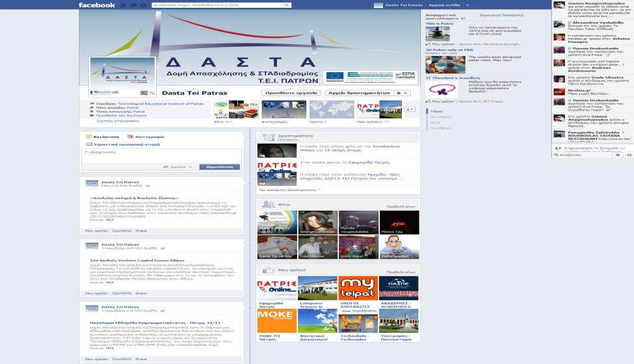Open the friends thumbnail tile under cover
Image resolution: width=634 pixels, height=364 pixels.
(237, 109)
